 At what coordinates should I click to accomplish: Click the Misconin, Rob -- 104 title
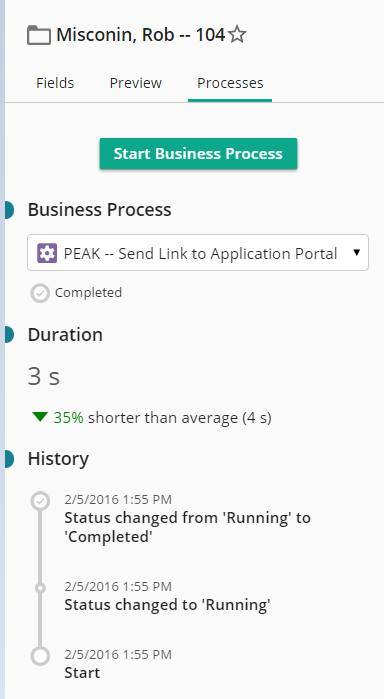click(140, 35)
